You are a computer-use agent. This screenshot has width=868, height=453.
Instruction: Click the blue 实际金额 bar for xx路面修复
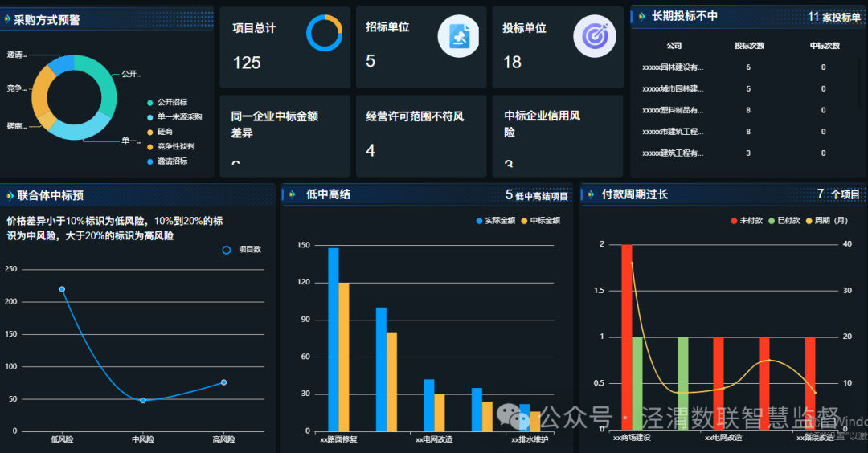334,340
